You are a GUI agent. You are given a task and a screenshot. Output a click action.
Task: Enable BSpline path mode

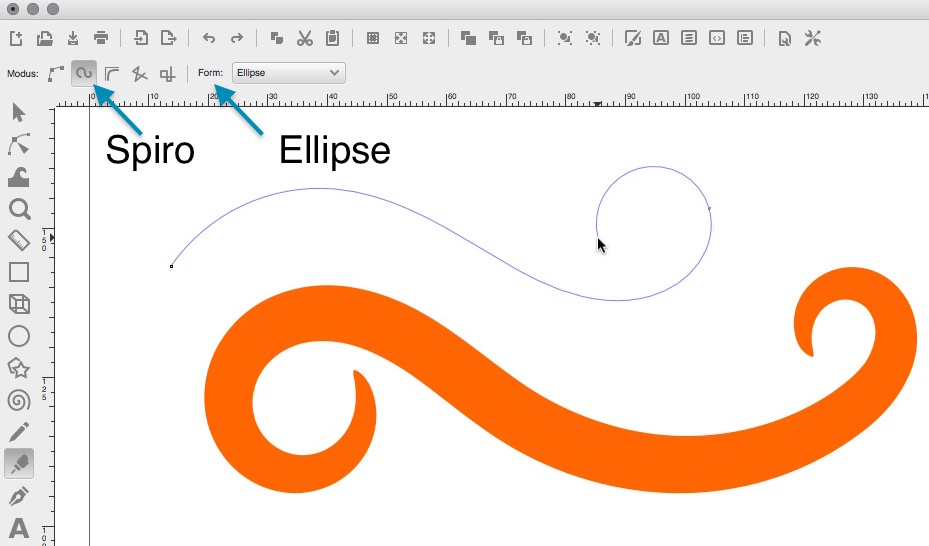(112, 73)
